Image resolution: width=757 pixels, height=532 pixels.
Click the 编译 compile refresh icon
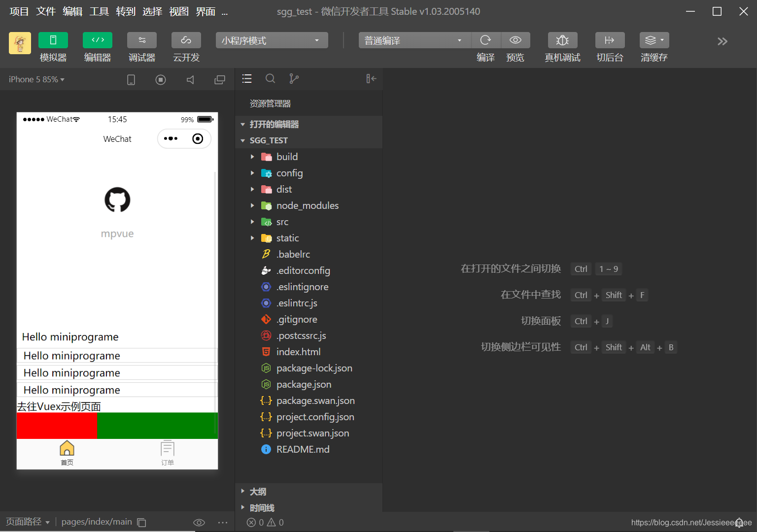pos(486,40)
